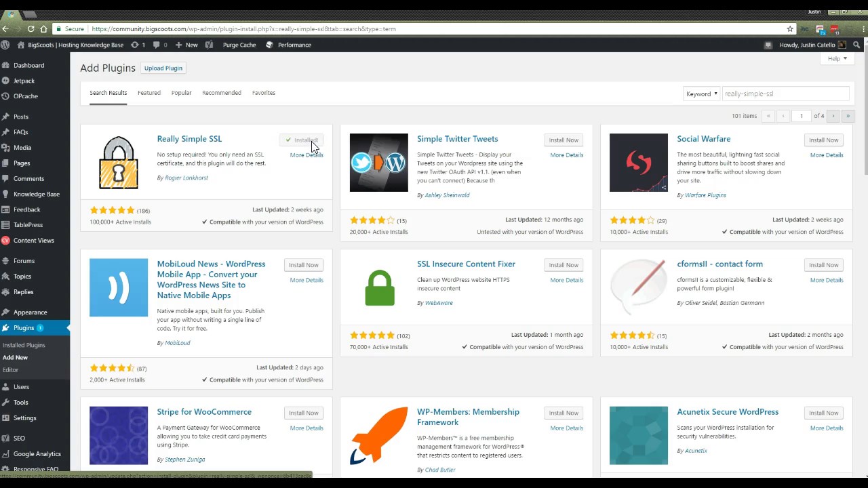Open author link Rogier Lankhorst
868x488 pixels.
[186, 178]
